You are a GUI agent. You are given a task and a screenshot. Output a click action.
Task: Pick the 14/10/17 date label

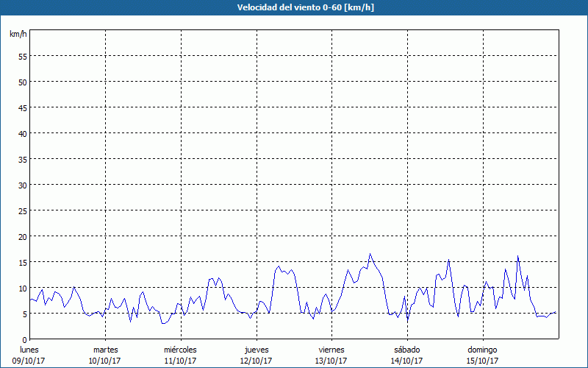(x=406, y=361)
